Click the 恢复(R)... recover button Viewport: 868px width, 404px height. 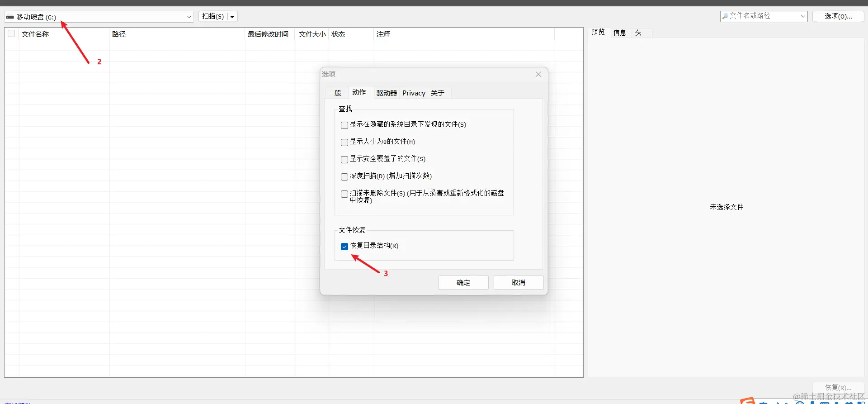[838, 388]
